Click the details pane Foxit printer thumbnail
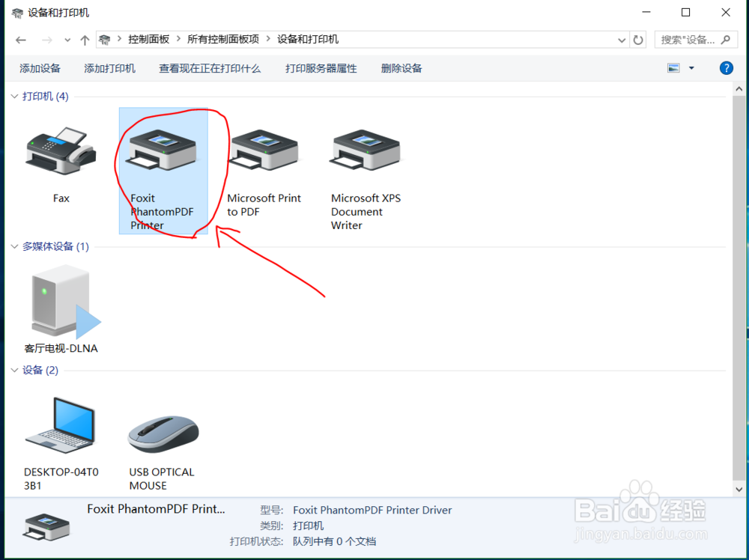The image size is (749, 560). (x=46, y=527)
